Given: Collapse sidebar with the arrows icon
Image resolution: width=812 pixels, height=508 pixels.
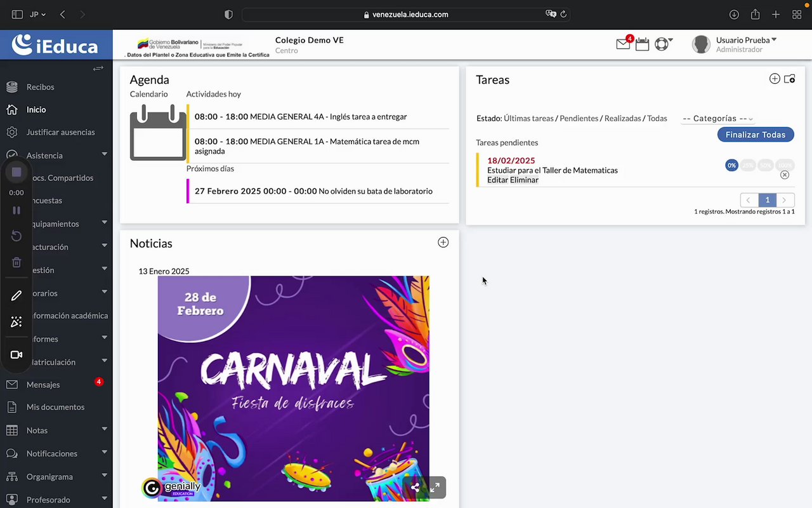Looking at the screenshot, I should point(98,68).
